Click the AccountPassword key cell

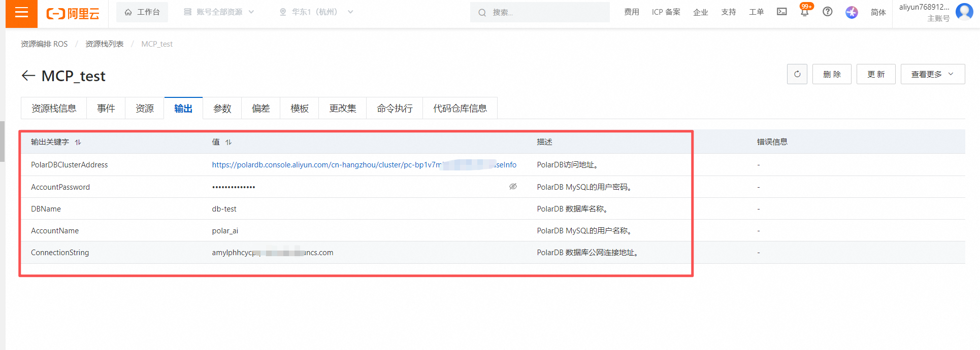[60, 187]
